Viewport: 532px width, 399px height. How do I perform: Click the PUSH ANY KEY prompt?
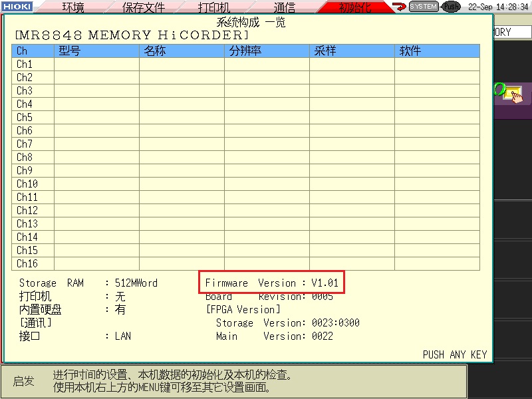tap(454, 354)
